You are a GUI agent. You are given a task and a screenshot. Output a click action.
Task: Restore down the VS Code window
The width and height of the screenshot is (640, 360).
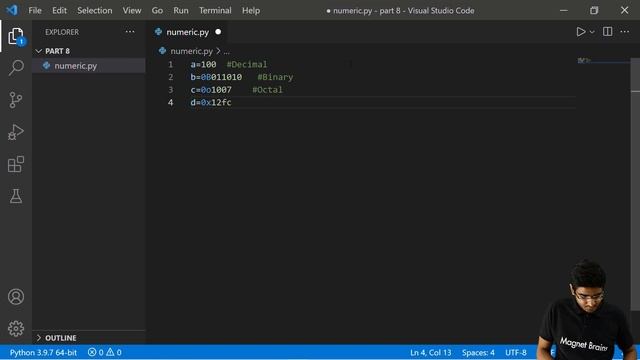pyautogui.click(x=594, y=10)
